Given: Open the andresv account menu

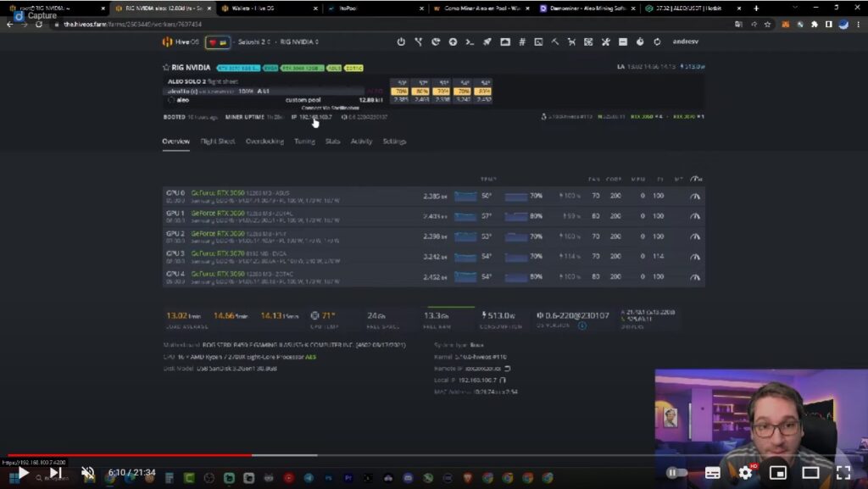Looking at the screenshot, I should click(685, 42).
